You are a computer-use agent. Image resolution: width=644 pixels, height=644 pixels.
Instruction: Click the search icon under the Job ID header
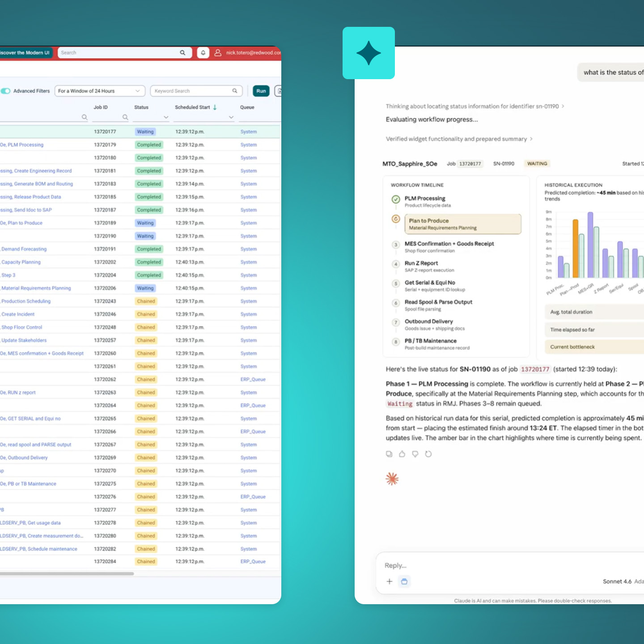(x=125, y=117)
